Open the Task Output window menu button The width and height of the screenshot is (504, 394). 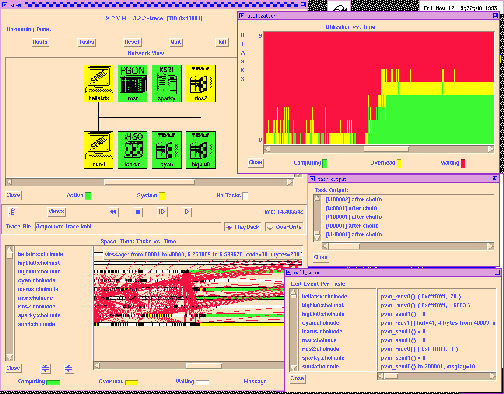pyautogui.click(x=312, y=179)
